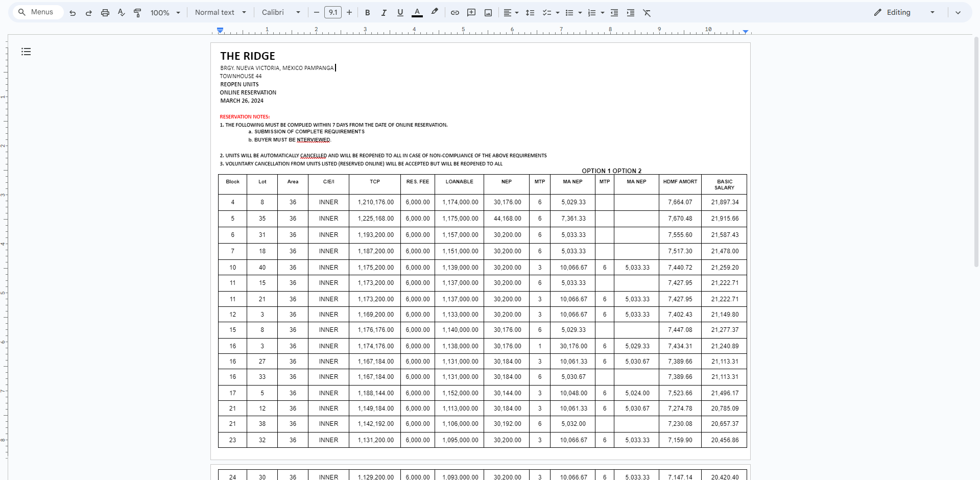Click the cell with "1,210,176.00"

coord(376,202)
